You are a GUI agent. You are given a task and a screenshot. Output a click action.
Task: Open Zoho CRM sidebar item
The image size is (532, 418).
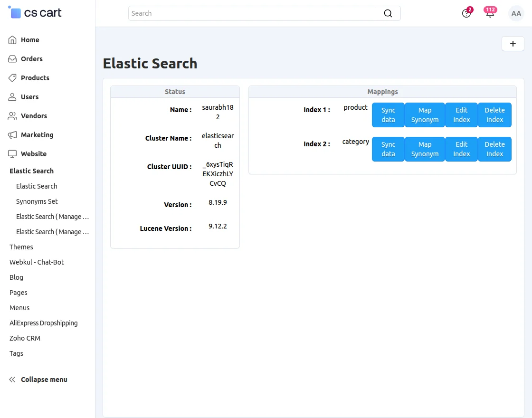coord(25,338)
